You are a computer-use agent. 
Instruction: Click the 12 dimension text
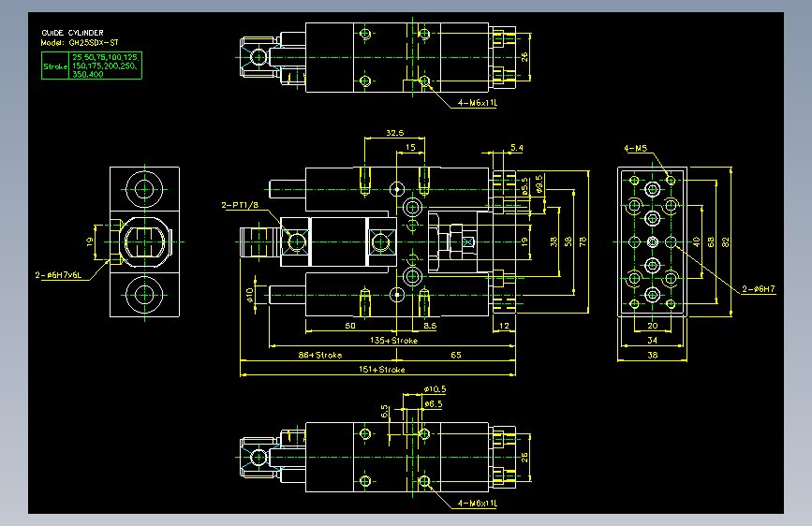point(504,326)
